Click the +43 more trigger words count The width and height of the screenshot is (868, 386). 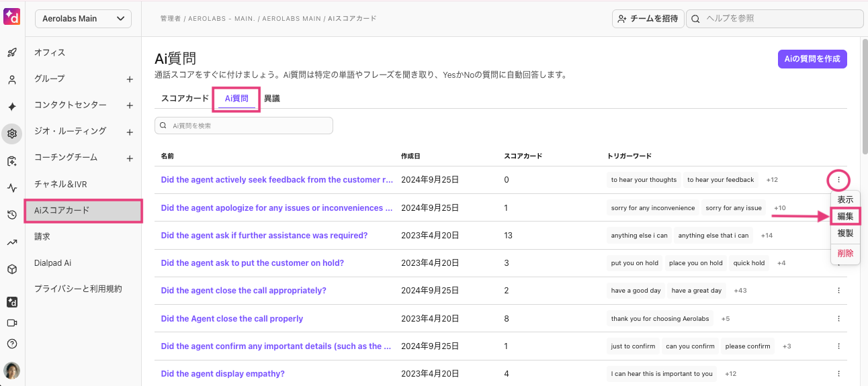point(742,291)
